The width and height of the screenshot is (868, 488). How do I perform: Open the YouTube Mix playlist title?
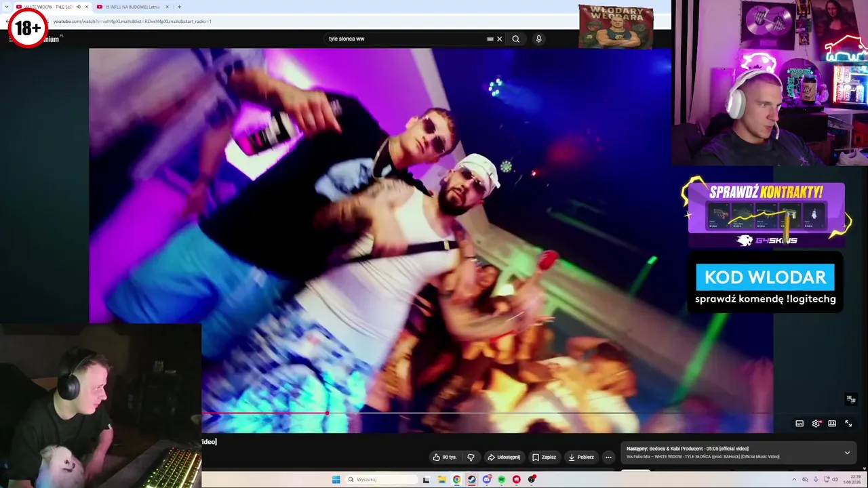703,456
